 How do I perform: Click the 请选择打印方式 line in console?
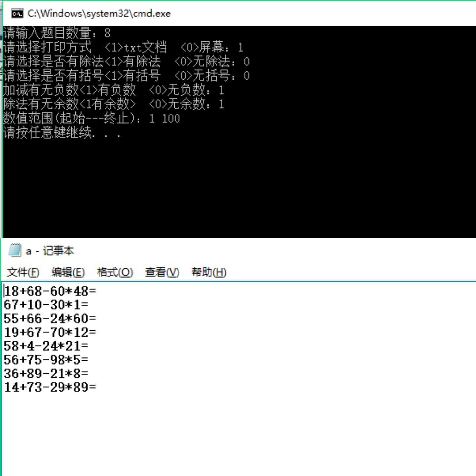point(123,47)
